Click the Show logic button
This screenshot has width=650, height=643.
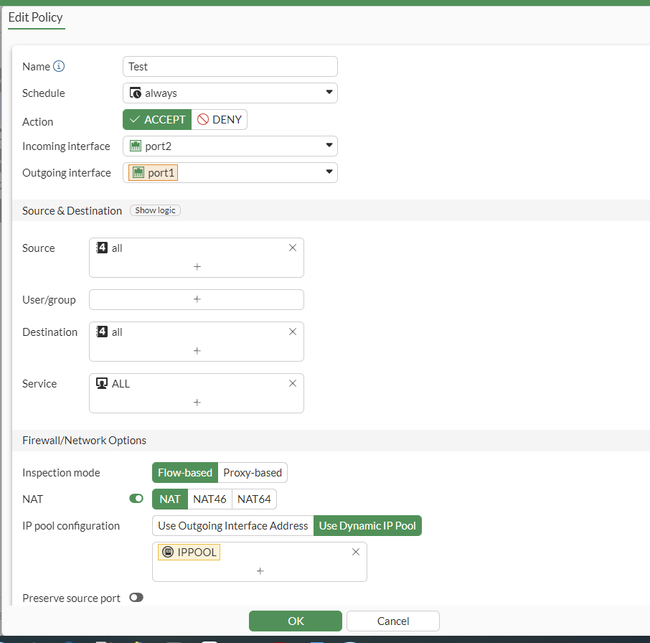point(155,211)
